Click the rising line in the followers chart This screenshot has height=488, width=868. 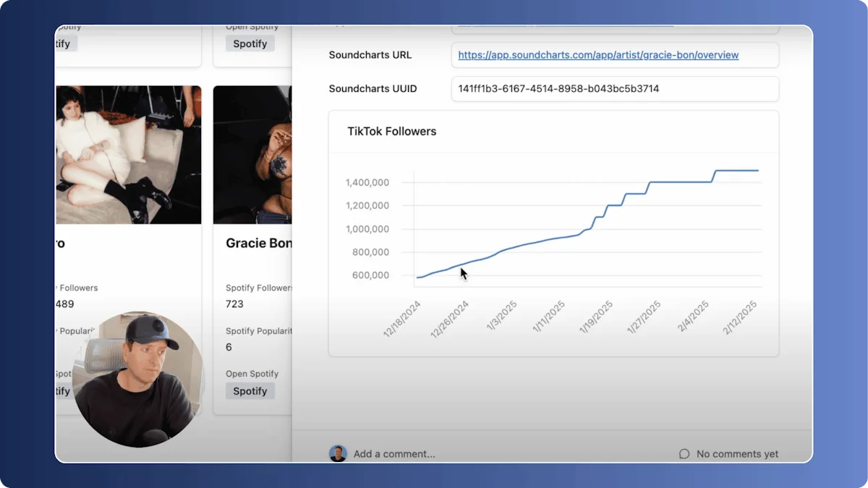[550, 239]
